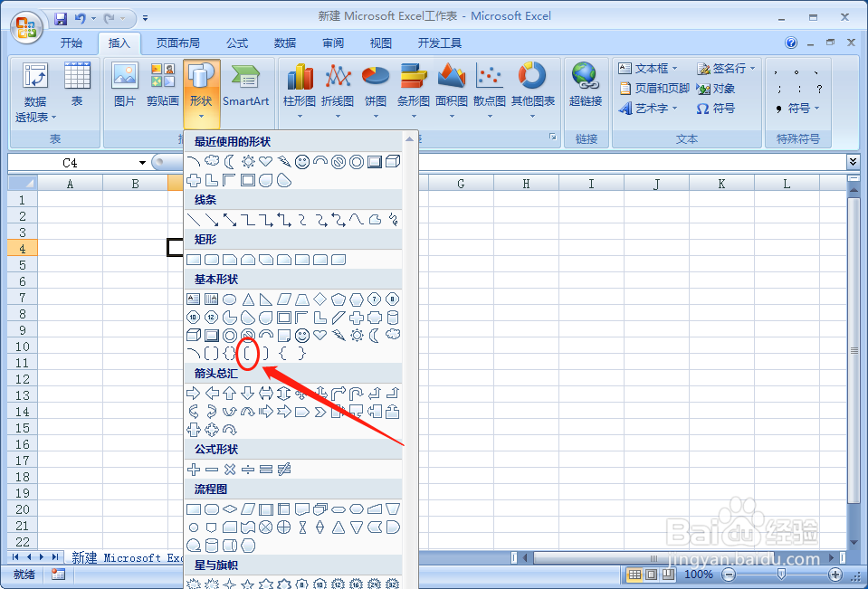Screen dimensions: 868x589
Task: Choose the can shape in Basic Shapes
Action: pos(393,318)
